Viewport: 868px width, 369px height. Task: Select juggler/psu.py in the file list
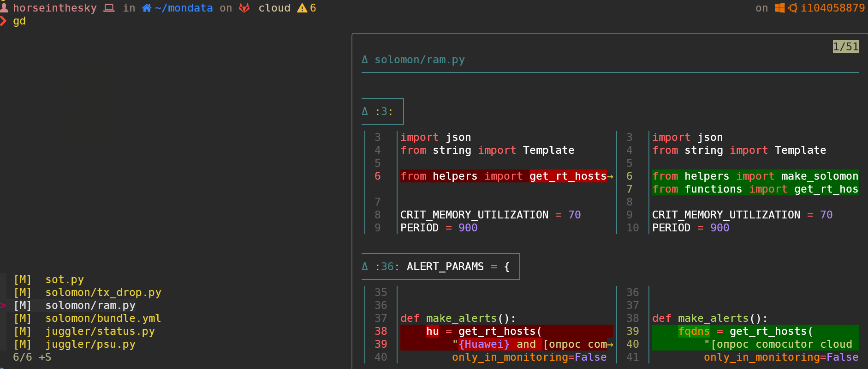[90, 344]
